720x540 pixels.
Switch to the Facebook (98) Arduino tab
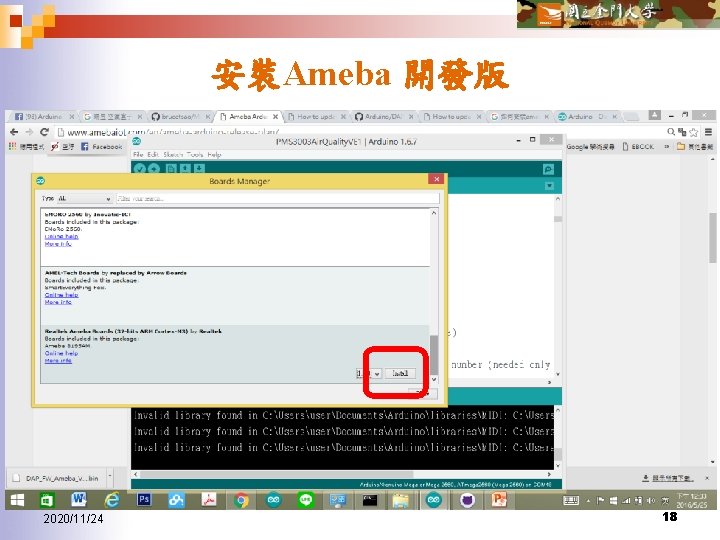[44, 117]
